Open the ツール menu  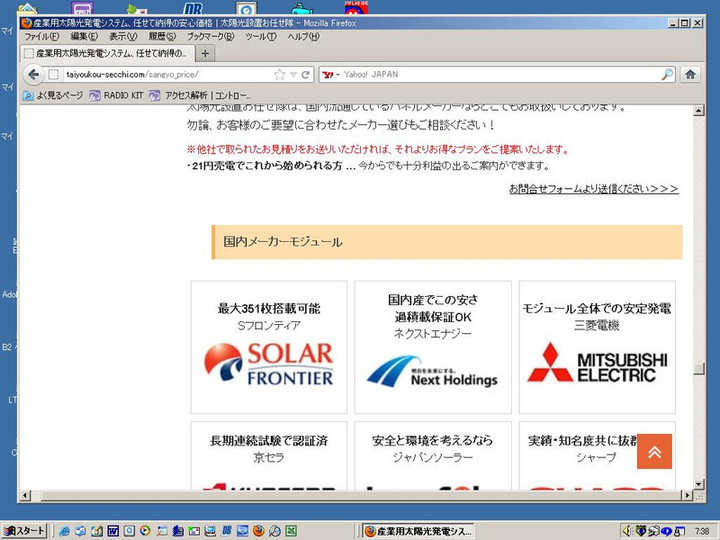[x=260, y=36]
